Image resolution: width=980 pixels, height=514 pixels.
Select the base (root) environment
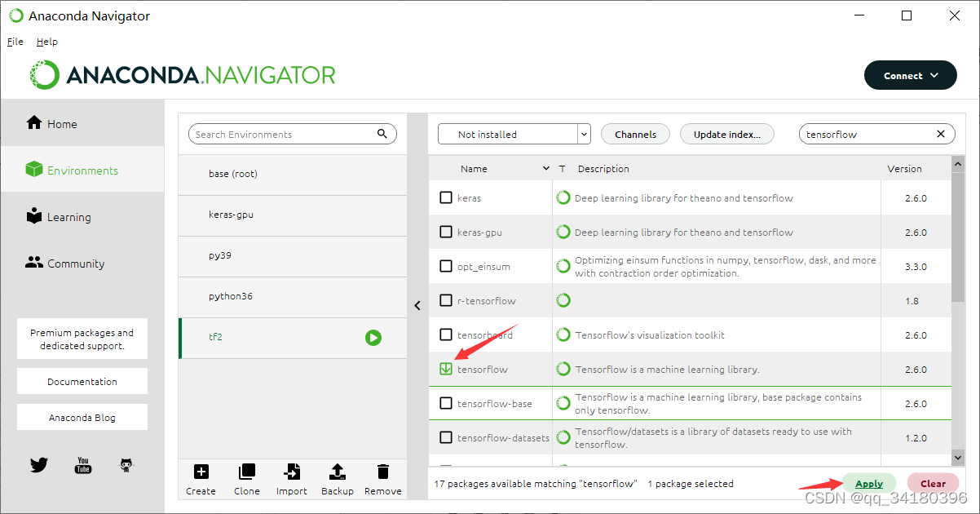pyautogui.click(x=293, y=174)
